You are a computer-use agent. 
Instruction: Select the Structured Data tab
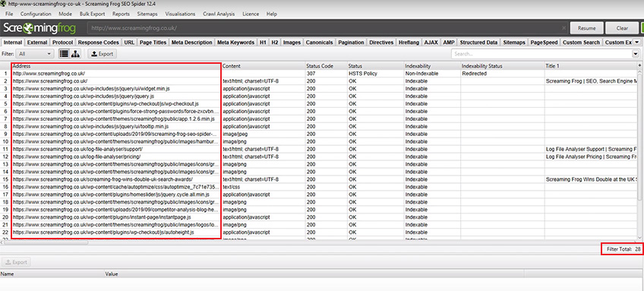click(479, 43)
